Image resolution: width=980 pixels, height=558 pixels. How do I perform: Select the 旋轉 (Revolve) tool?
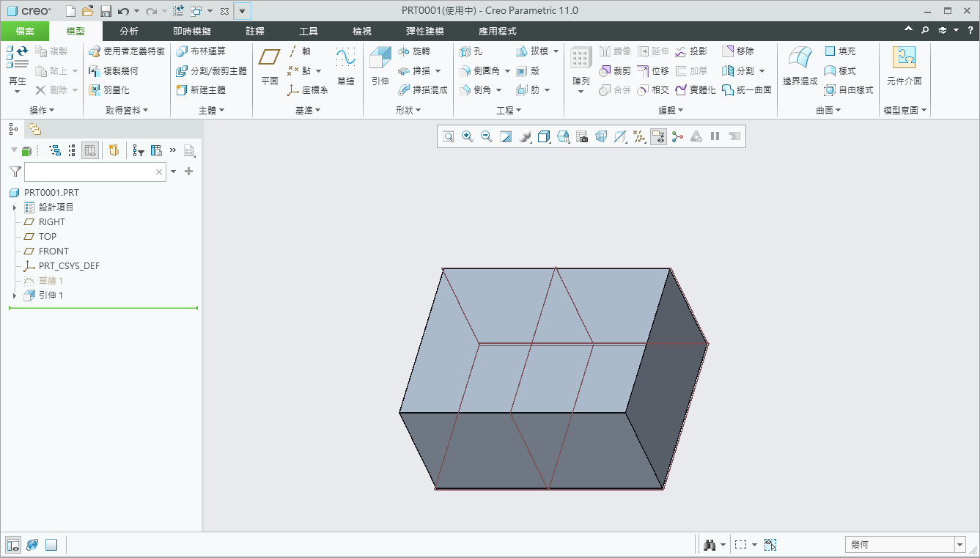click(414, 51)
